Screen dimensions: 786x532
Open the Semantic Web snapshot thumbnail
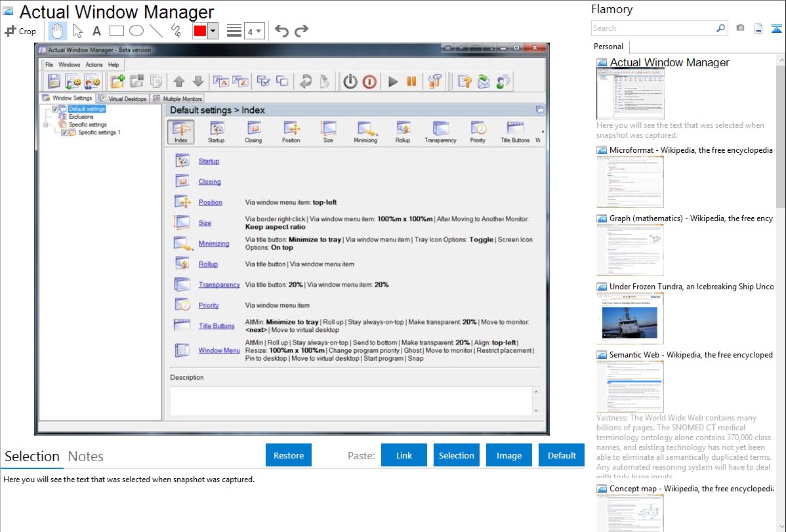tap(630, 386)
